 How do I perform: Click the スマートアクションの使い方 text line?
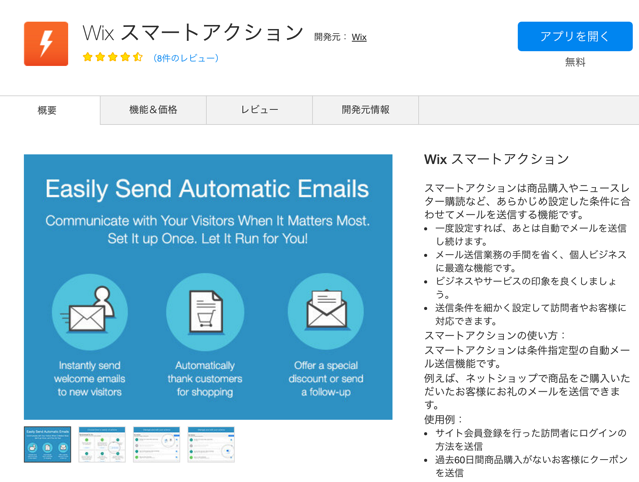point(495,335)
